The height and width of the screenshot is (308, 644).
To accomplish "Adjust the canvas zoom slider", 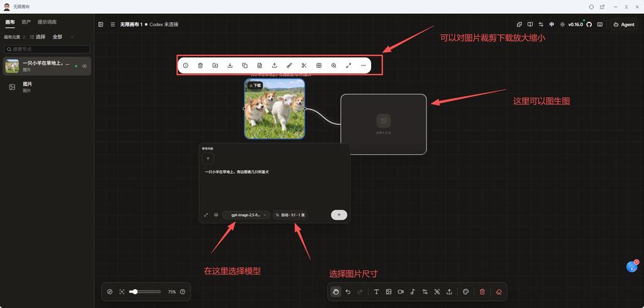I will pos(145,292).
